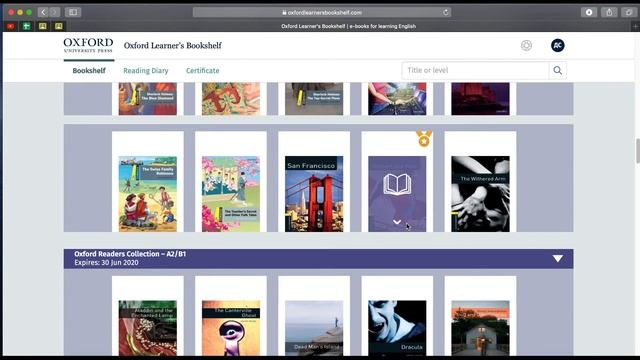Open the first yellow pinned tab favicon

[42, 26]
